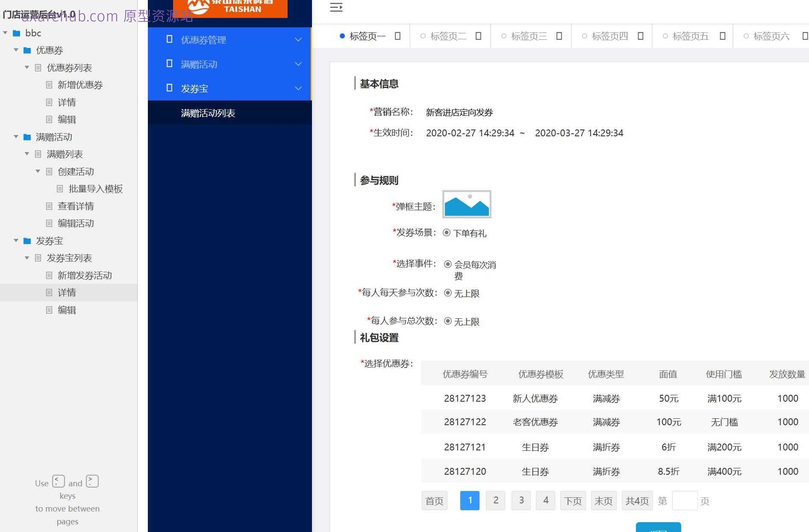This screenshot has width=809, height=532.
Task: Collapse the sidebar via the hamburger icon
Action: pyautogui.click(x=336, y=7)
